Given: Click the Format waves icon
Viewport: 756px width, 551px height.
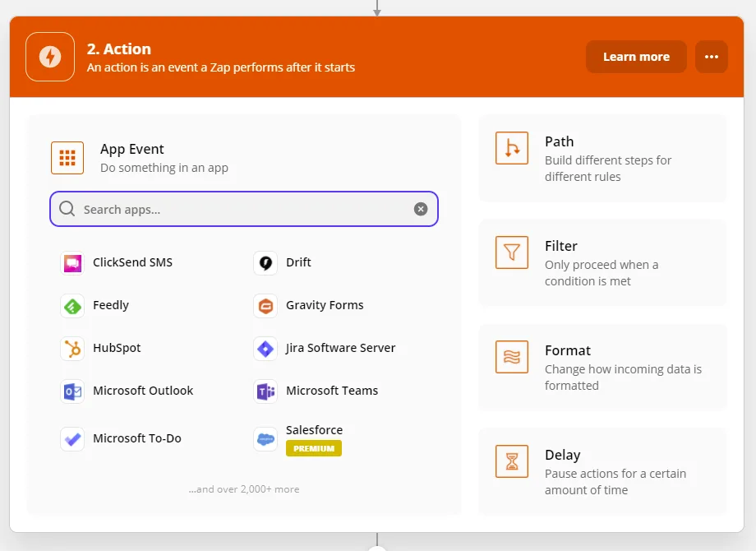Looking at the screenshot, I should pos(512,357).
